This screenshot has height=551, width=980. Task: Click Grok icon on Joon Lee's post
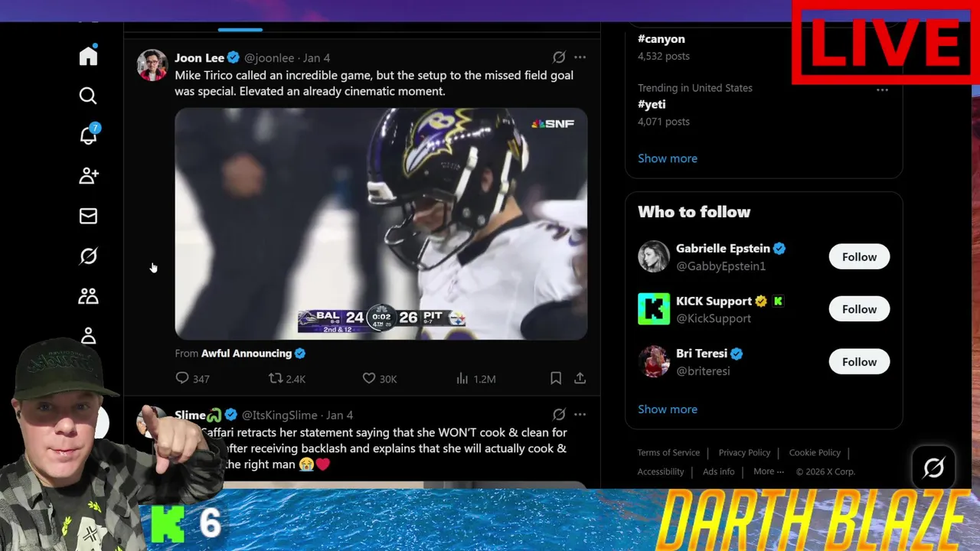559,57
